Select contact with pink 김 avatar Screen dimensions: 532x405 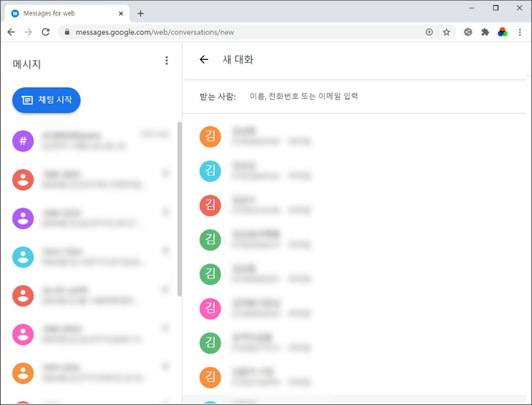point(354,309)
